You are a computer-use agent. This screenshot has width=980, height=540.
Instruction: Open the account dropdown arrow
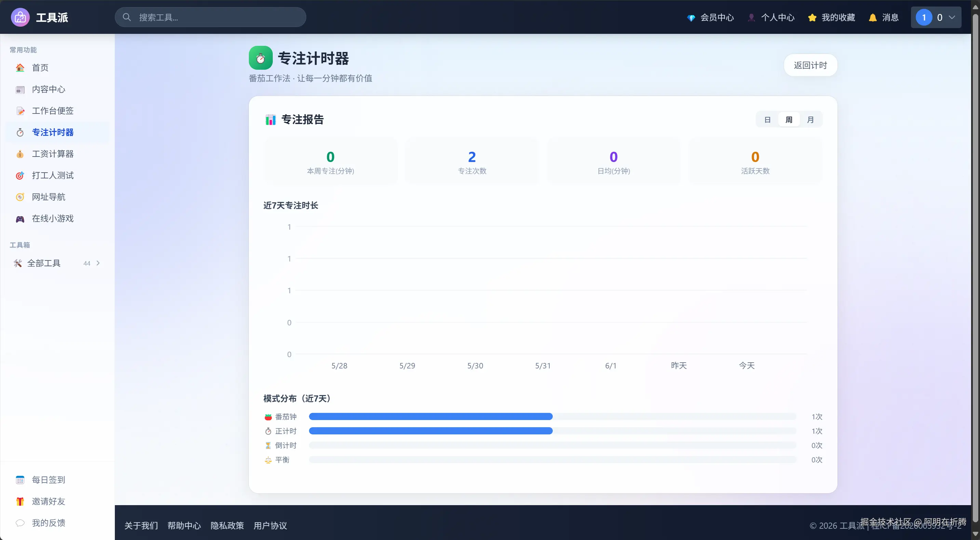pos(952,17)
